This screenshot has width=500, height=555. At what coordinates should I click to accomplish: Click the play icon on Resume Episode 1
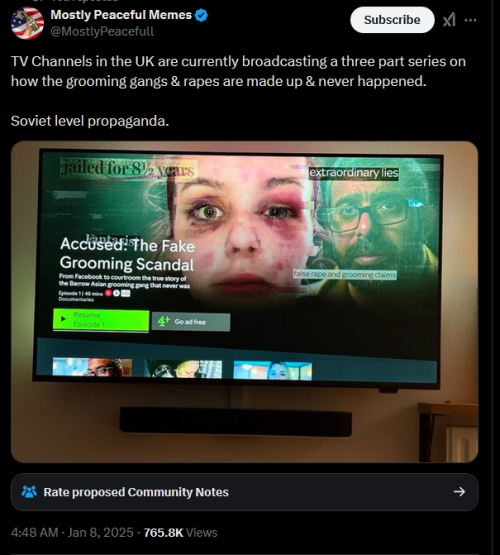tap(63, 319)
